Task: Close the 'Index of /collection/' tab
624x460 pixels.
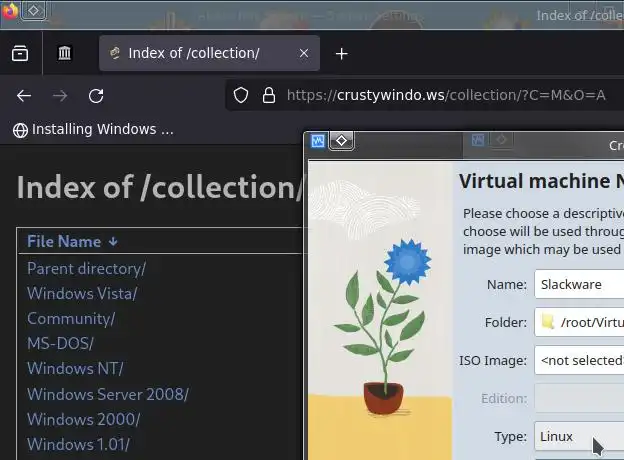Action: (x=304, y=53)
